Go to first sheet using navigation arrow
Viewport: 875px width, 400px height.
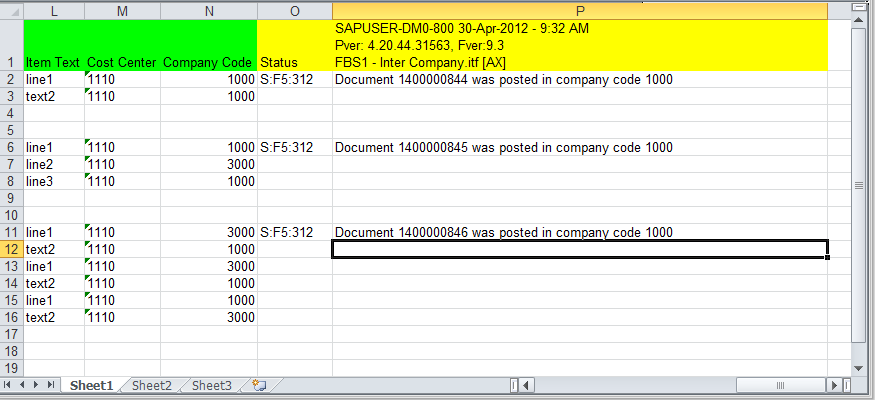tap(10, 385)
